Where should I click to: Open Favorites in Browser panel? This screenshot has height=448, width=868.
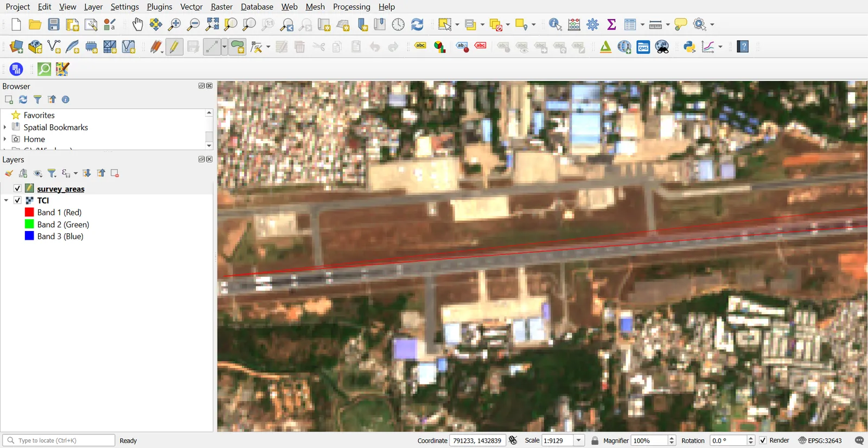click(39, 115)
